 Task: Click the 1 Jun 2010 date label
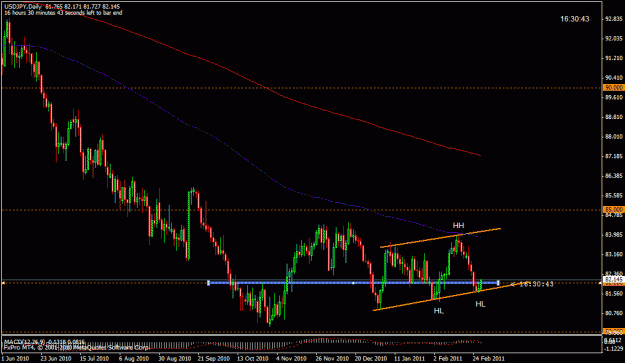point(16,359)
